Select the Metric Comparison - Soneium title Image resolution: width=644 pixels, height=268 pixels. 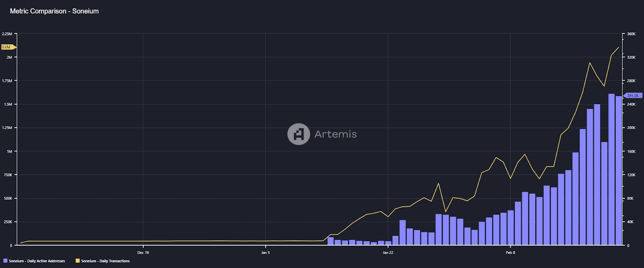[54, 11]
